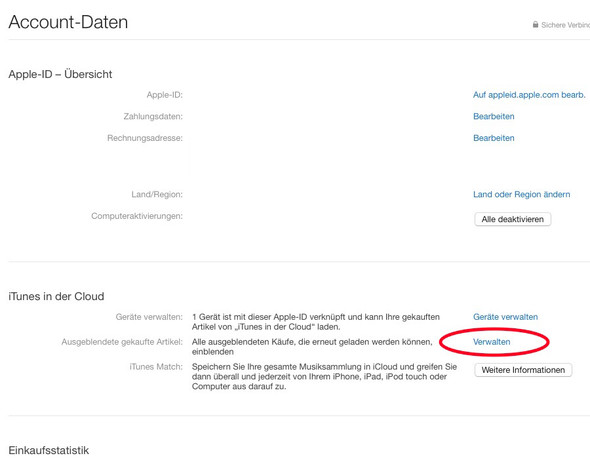The height and width of the screenshot is (460, 590).
Task: Click the 'Sichere Verbindung' text
Action: click(566, 25)
